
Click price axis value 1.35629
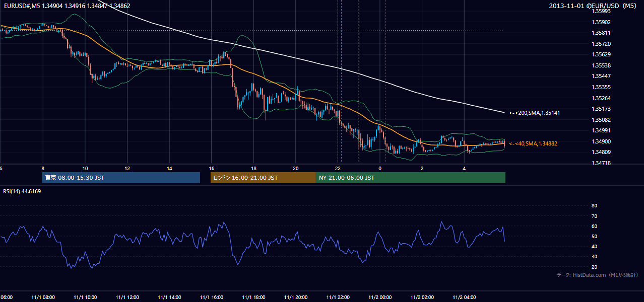pyautogui.click(x=601, y=54)
